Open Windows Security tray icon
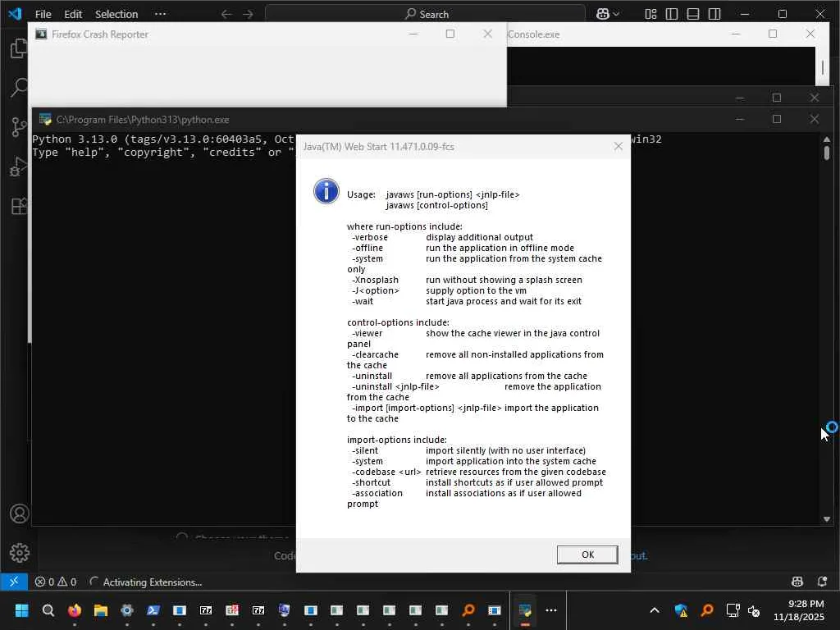 click(x=681, y=610)
